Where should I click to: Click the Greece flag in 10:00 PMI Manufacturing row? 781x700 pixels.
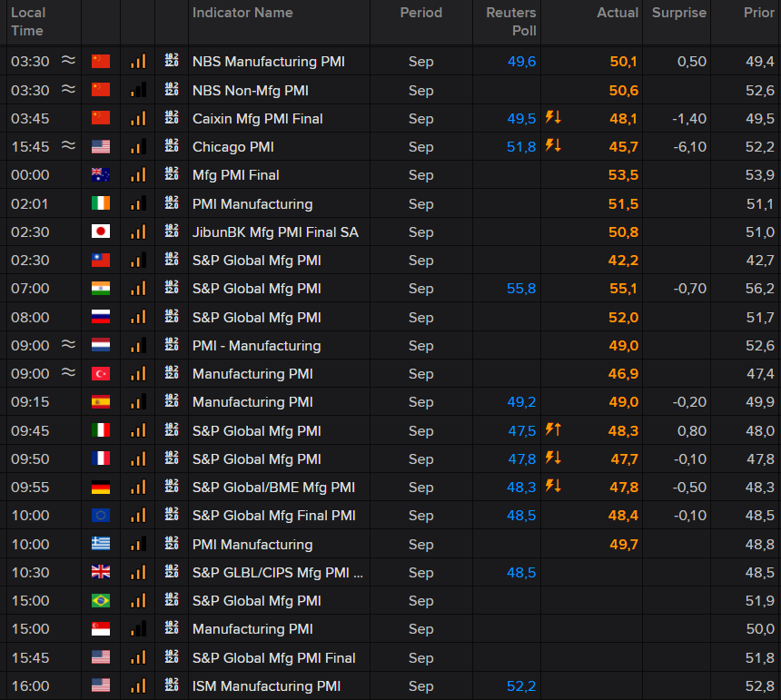(x=101, y=544)
